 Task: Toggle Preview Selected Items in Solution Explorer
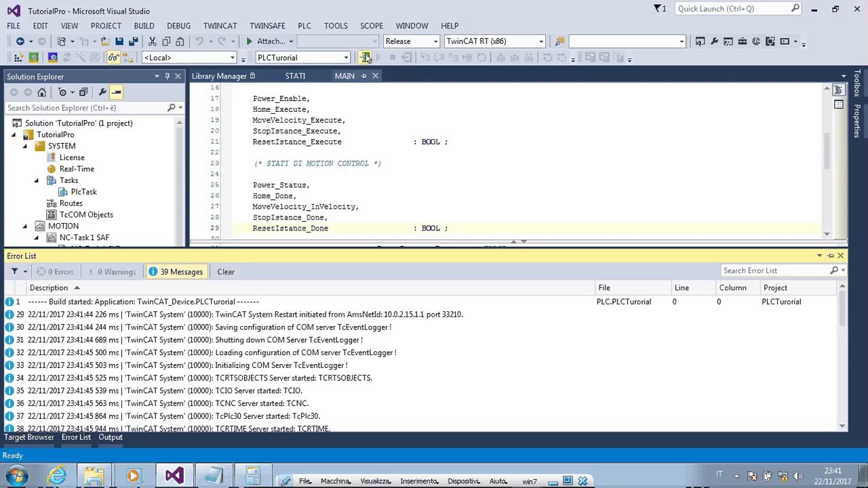[116, 92]
